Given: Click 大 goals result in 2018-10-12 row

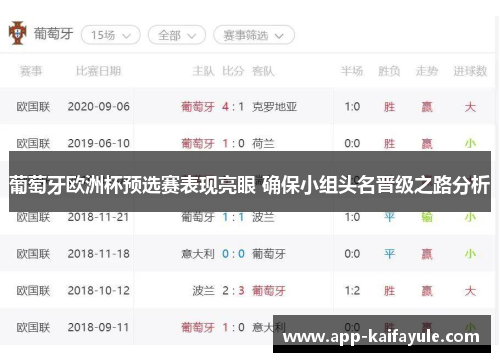Looking at the screenshot, I should [470, 291].
